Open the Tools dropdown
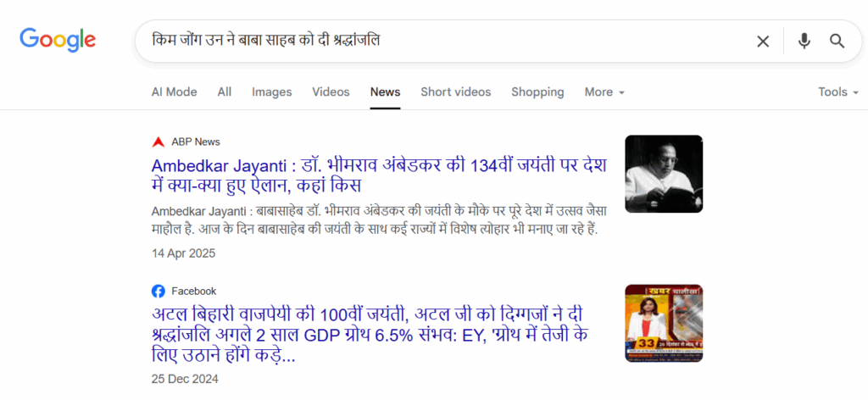 (837, 92)
